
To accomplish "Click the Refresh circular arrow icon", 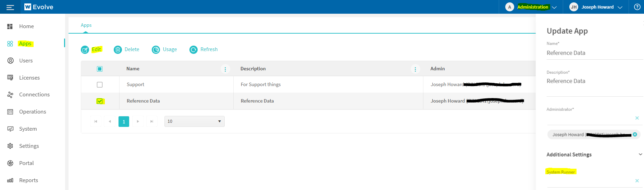I will (194, 50).
